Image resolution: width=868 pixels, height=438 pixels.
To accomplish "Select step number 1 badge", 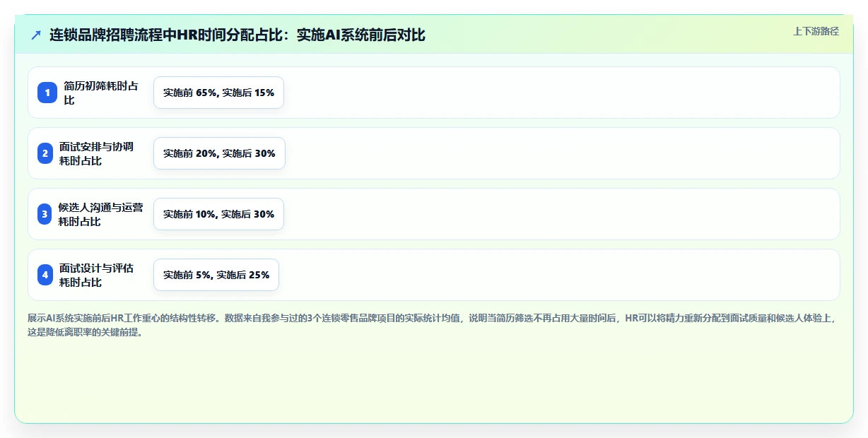I will [47, 93].
